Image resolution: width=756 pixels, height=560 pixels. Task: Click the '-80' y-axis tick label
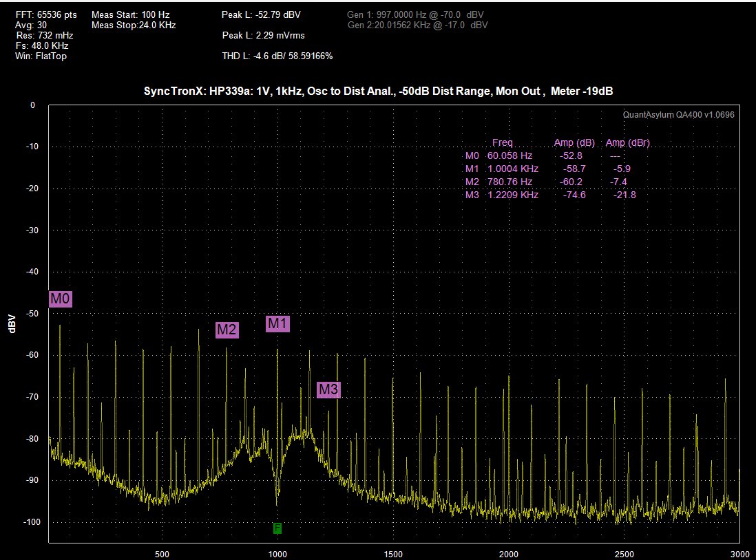(32, 439)
